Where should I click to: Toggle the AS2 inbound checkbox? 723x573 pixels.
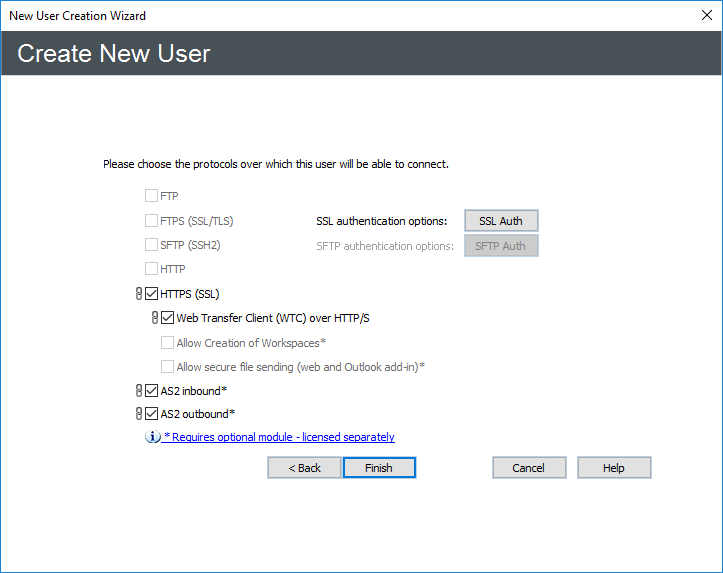[x=152, y=391]
